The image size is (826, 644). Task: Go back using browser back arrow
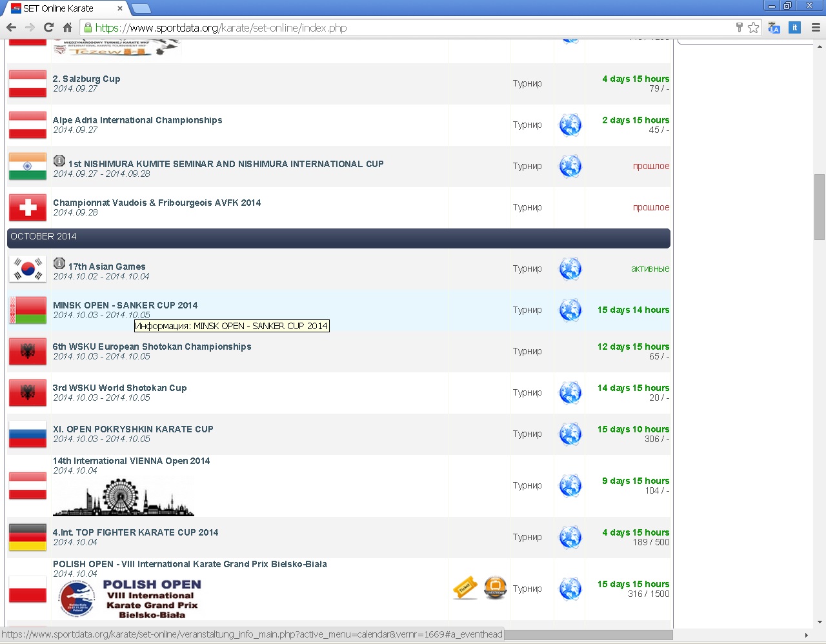[x=11, y=28]
